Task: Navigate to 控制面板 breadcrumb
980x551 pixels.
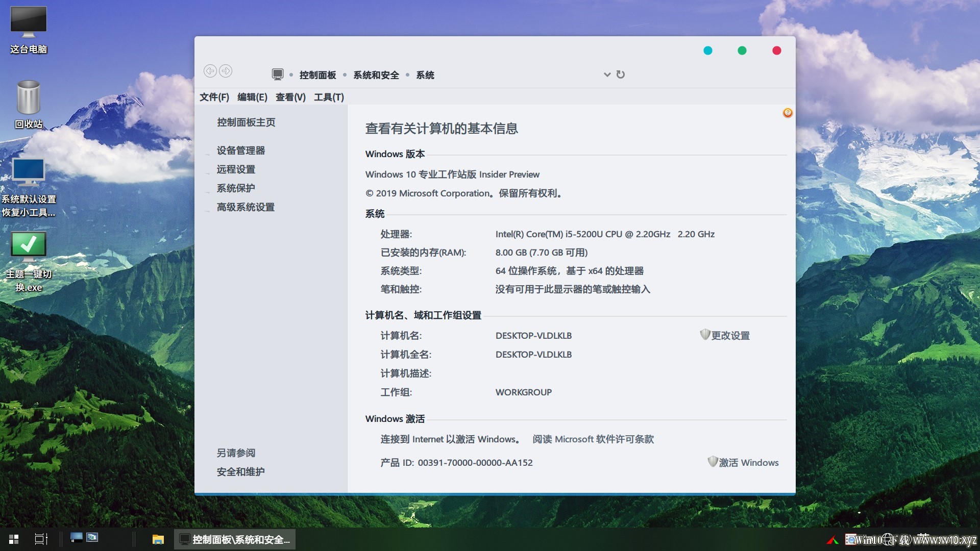Action: [x=317, y=75]
